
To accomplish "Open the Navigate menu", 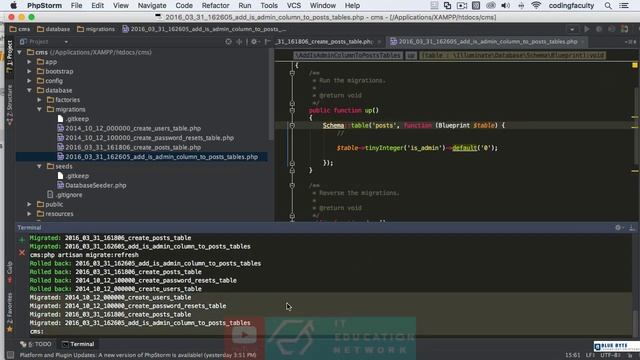I will point(152,6).
